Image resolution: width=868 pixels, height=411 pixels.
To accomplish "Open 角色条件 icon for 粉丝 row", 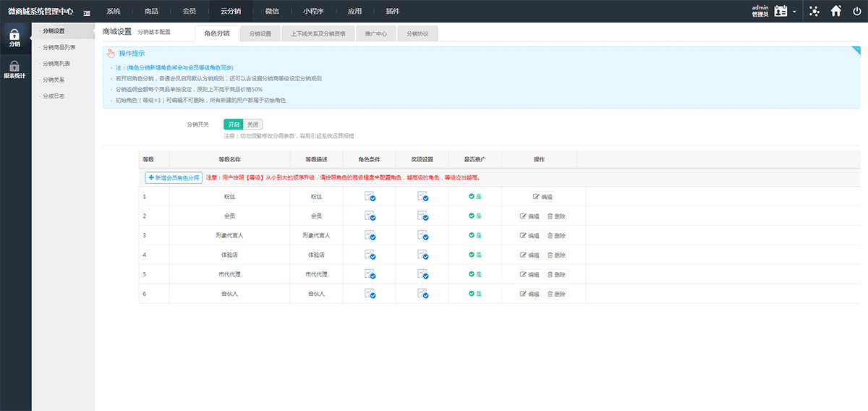I will click(x=370, y=197).
